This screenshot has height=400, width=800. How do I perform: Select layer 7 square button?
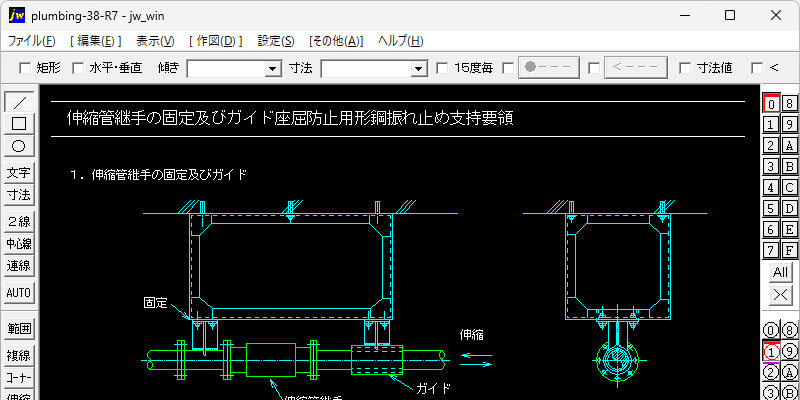tap(771, 250)
